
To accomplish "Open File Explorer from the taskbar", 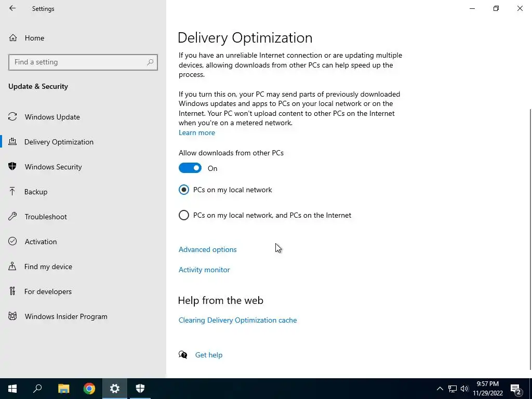I will [x=63, y=389].
